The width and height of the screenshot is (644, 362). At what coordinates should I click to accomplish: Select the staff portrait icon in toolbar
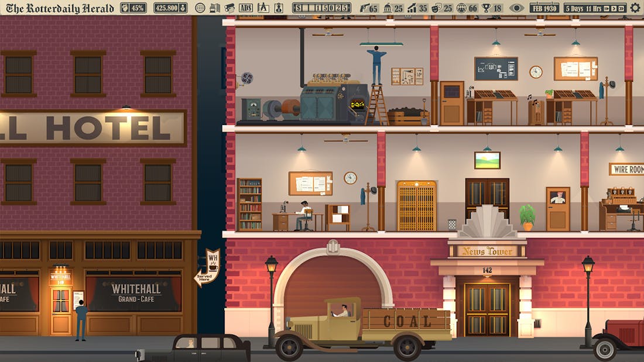[279, 8]
